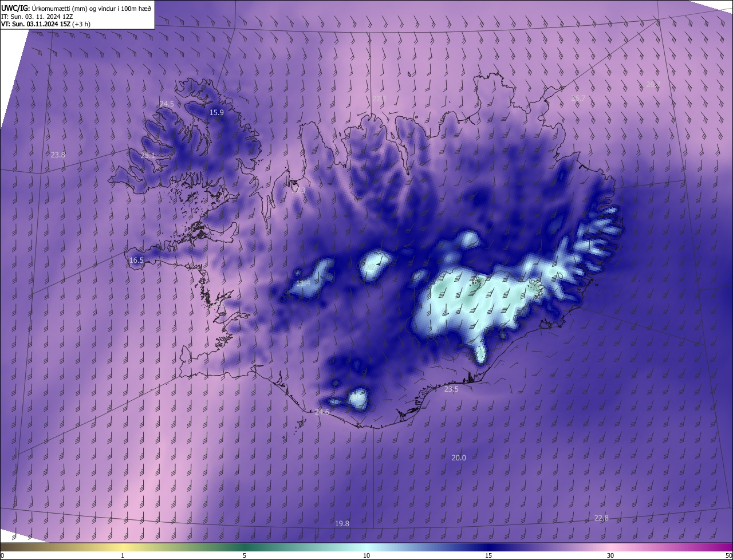The width and height of the screenshot is (733, 560).
Task: Click the 22.8 value label on the map
Action: tap(601, 518)
